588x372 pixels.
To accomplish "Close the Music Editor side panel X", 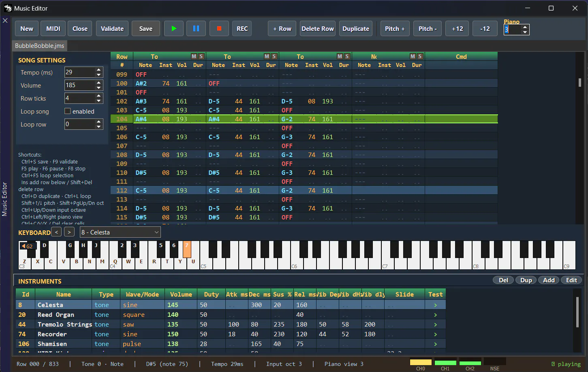I will tap(5, 20).
